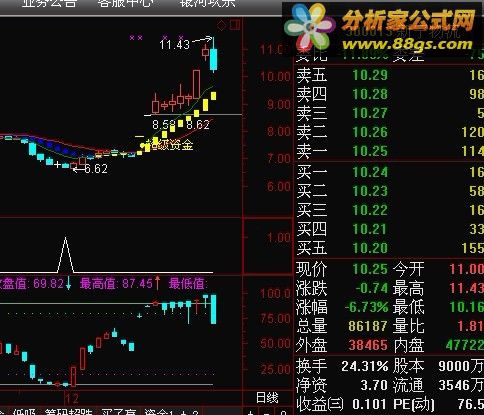Image resolution: width=484 pixels, height=415 pixels.
Task: Click the 换手 value 24.31%
Action: pyautogui.click(x=364, y=366)
